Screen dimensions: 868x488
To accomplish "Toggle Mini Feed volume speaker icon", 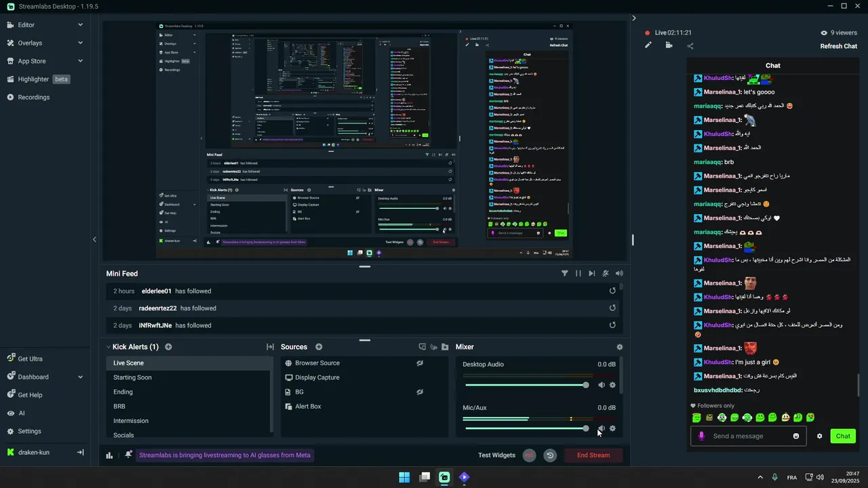I will coord(618,274).
